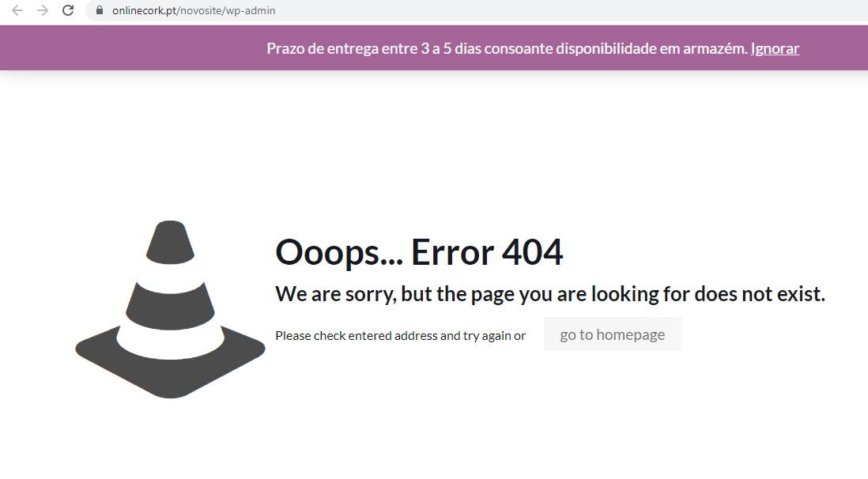This screenshot has width=868, height=479.
Task: Reload the page with the refresh icon
Action: click(x=67, y=10)
